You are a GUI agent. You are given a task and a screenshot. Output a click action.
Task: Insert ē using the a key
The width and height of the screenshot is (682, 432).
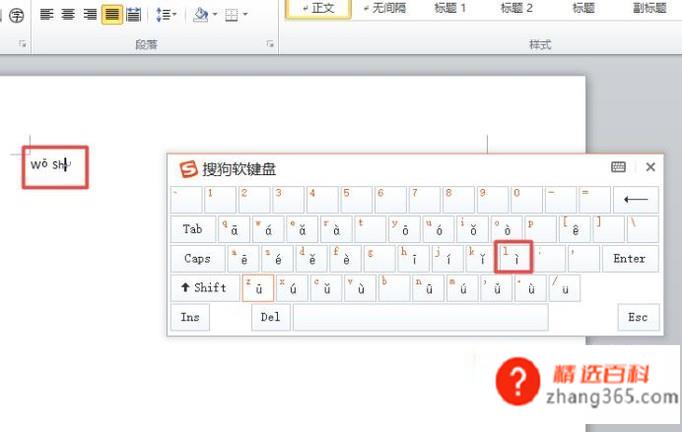tap(244, 258)
